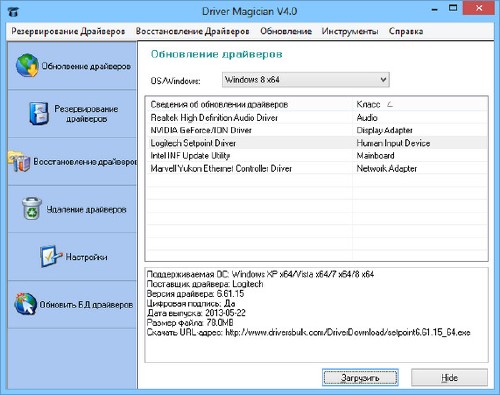Click the Загрузить button

pos(360,378)
